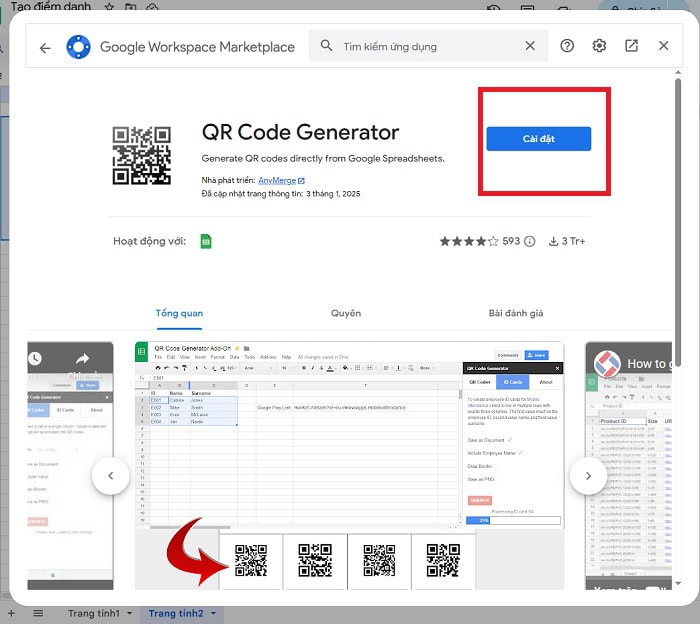Click the scroll-down arrow of the dialog
Screen dimensions: 700x624
[678, 583]
